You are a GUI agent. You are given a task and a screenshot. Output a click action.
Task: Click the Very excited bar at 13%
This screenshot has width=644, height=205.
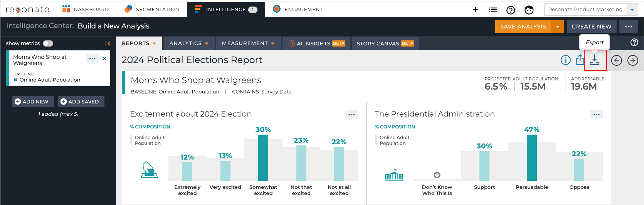point(225,171)
